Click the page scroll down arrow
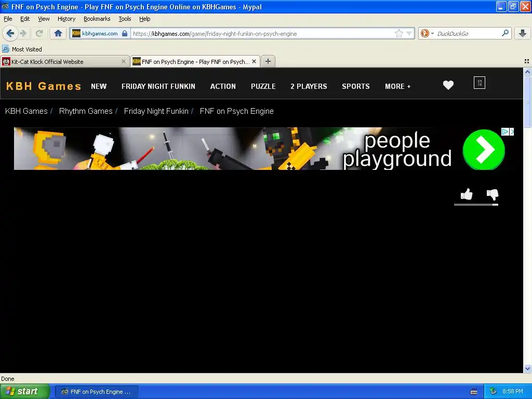Screen dimensions: 532x399 527,368
